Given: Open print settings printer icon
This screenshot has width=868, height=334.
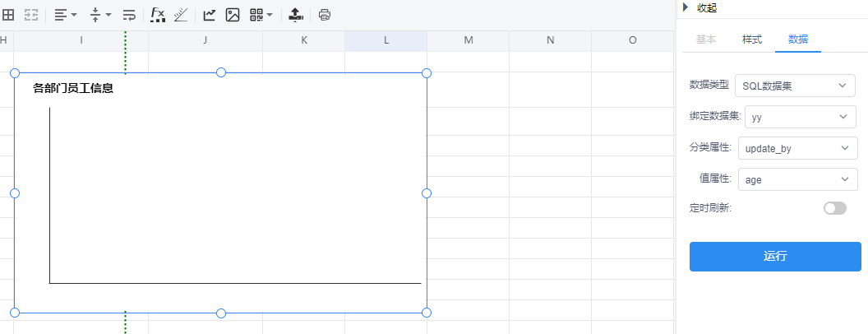Looking at the screenshot, I should (325, 15).
